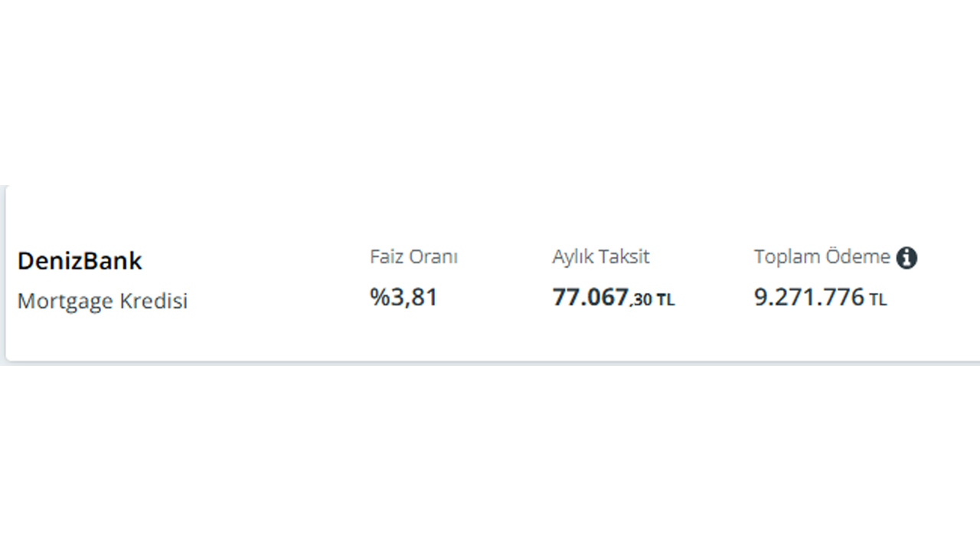The height and width of the screenshot is (551, 980).
Task: Select the word Aylık in the installment label
Action: point(573,258)
